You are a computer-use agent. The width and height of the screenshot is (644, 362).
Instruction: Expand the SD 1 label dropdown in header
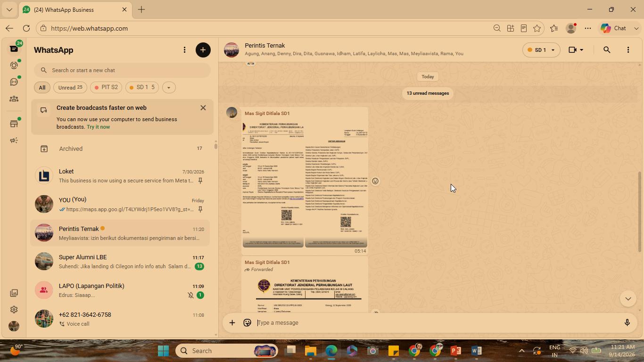(x=541, y=50)
